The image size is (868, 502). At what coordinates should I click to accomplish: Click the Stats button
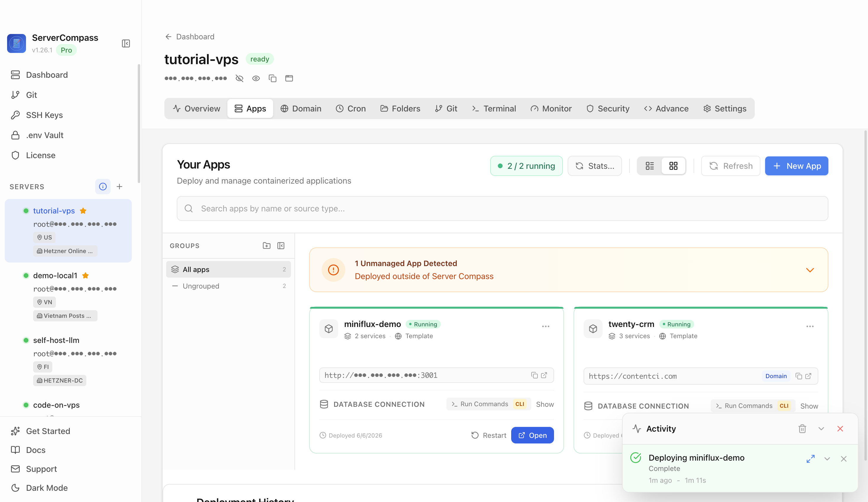[595, 166]
